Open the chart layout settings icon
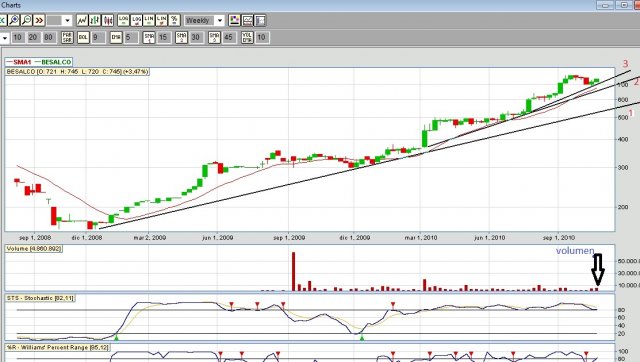This screenshot has height=362, width=640. 247,20
